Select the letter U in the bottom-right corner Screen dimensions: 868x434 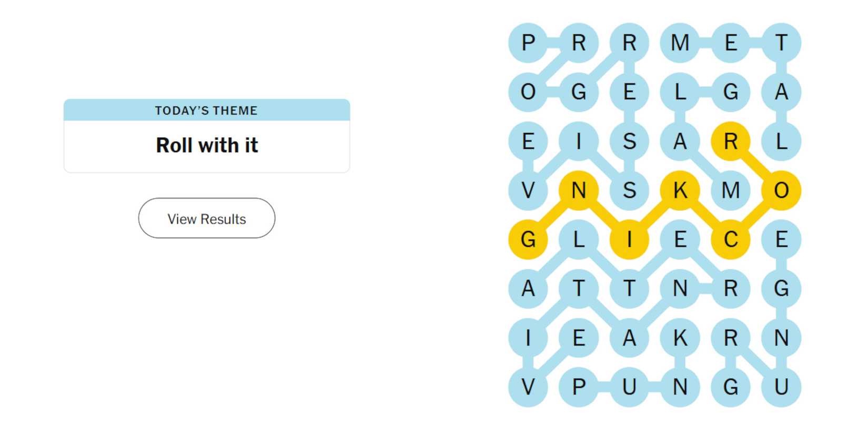[x=780, y=387]
